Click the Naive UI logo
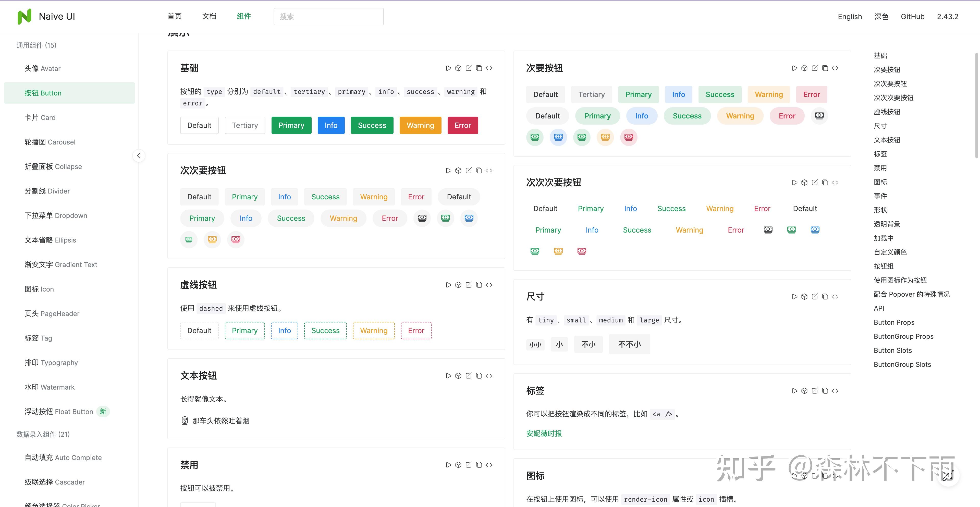Image resolution: width=980 pixels, height=507 pixels. (x=46, y=16)
